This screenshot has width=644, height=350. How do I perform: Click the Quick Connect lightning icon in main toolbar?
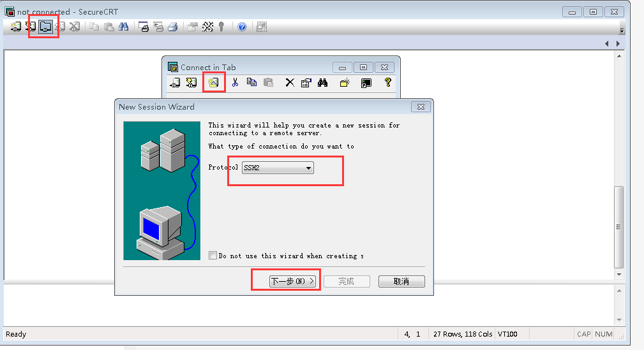point(31,27)
